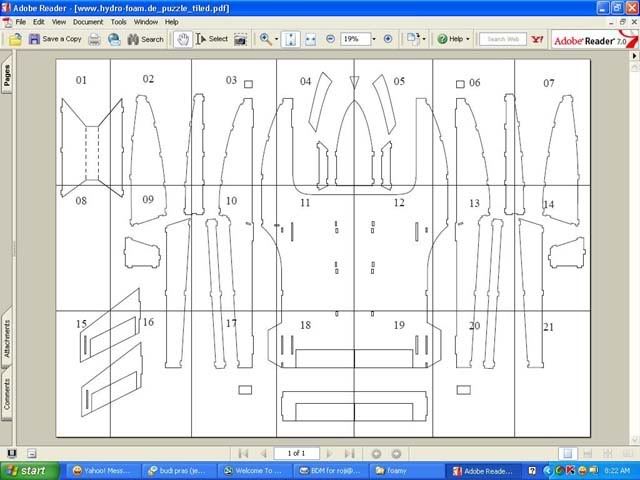Image resolution: width=640 pixels, height=480 pixels.
Task: Click the Search Web input field
Action: (502, 39)
